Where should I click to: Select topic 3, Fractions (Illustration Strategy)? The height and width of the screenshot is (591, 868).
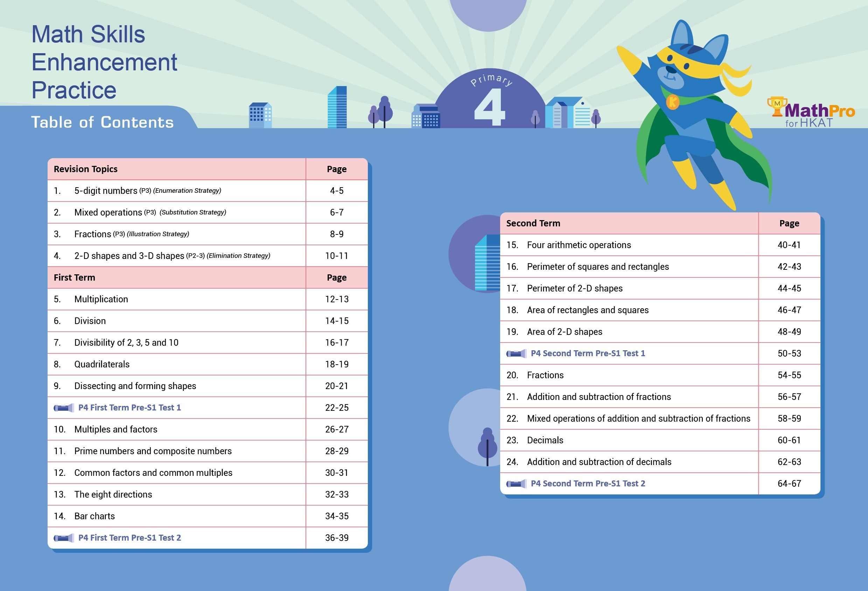177,234
